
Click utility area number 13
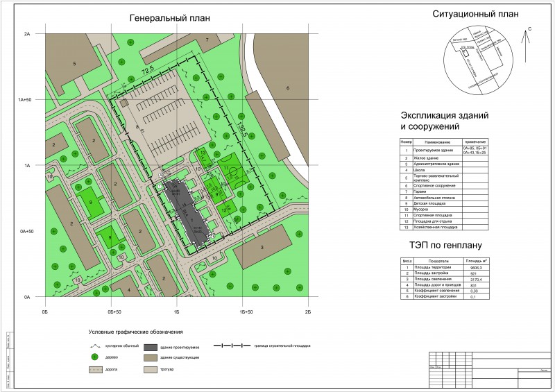pos(203,157)
